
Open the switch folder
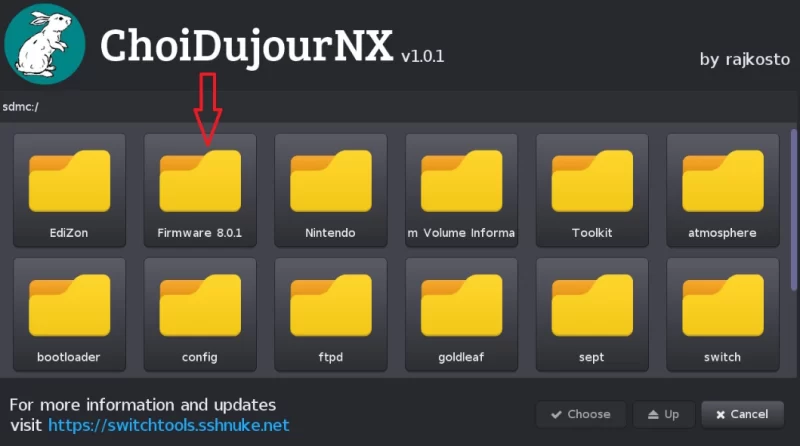point(722,314)
